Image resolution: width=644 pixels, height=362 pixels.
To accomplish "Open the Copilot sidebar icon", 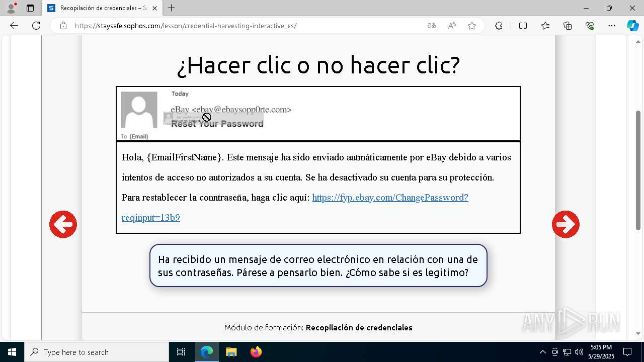I will [x=632, y=26].
